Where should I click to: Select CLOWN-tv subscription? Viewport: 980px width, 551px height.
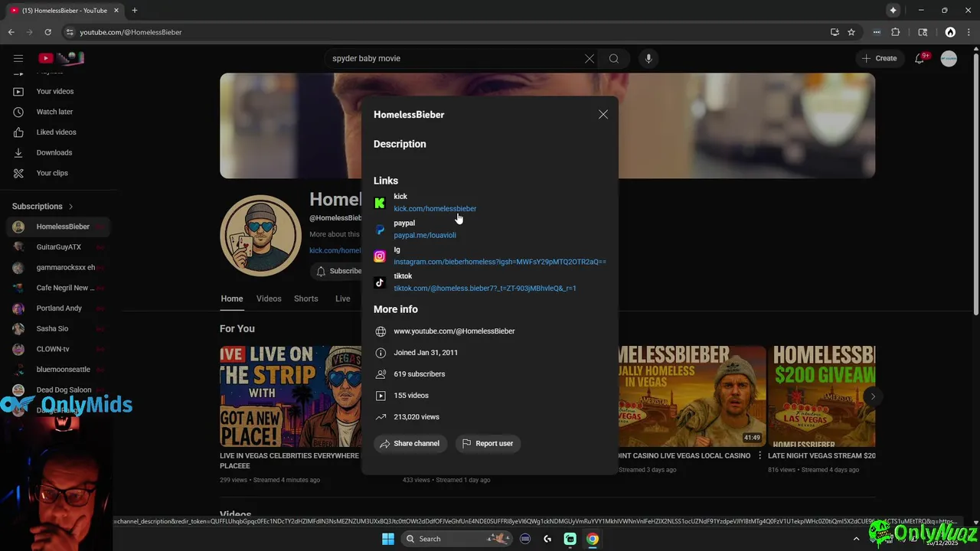pos(58,349)
